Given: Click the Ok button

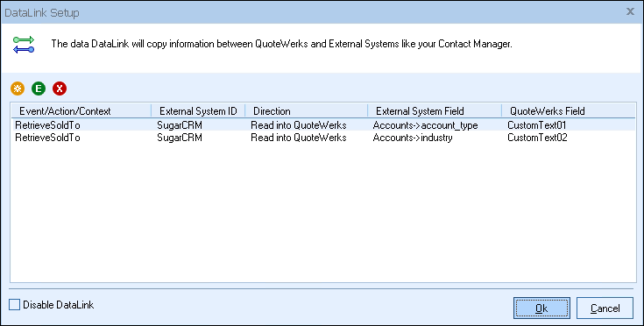Looking at the screenshot, I should tap(541, 308).
